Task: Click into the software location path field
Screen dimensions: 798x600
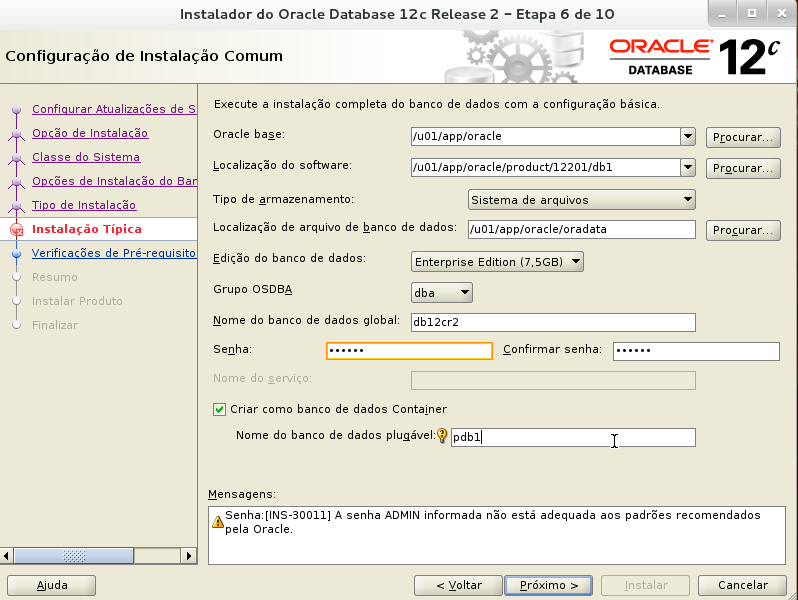Action: click(x=546, y=167)
